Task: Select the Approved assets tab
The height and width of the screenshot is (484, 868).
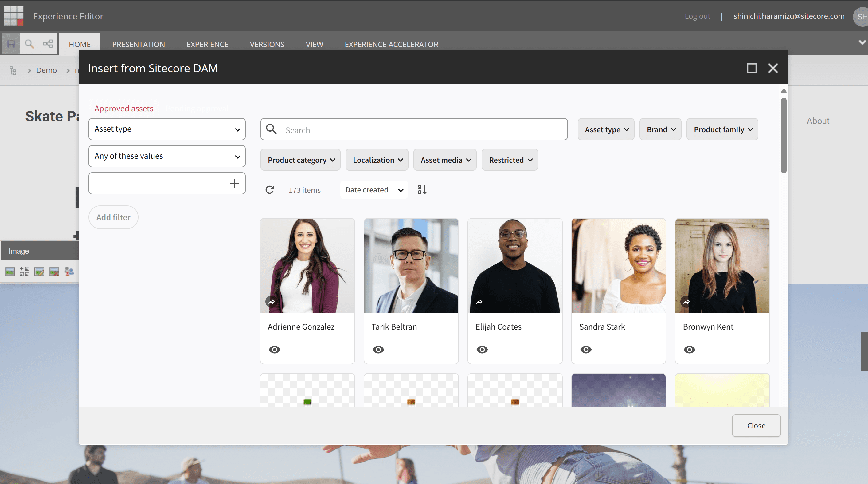Action: pyautogui.click(x=124, y=109)
